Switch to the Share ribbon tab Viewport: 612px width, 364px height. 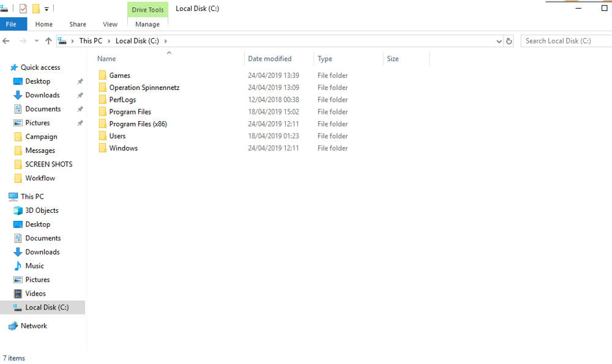(x=78, y=24)
